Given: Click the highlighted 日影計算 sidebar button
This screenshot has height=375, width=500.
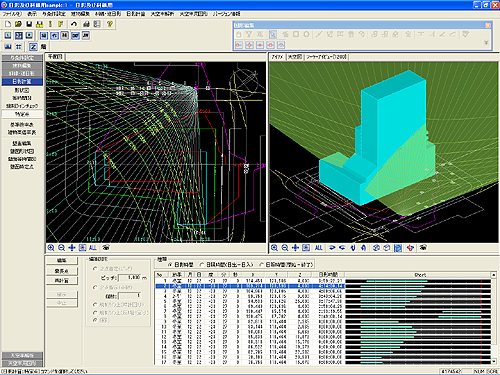Looking at the screenshot, I should 22,81.
